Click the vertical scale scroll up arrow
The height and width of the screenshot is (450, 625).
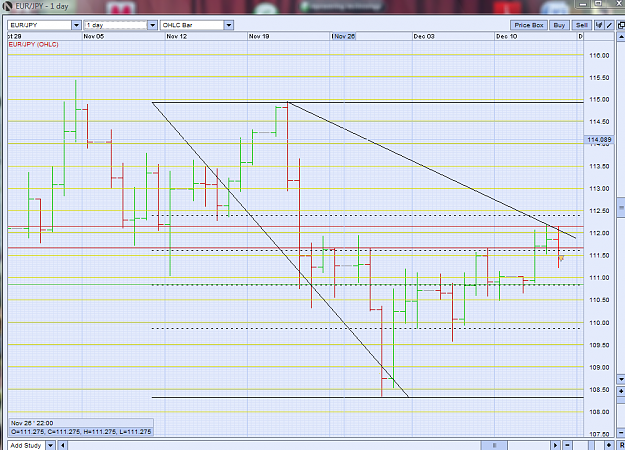click(621, 37)
